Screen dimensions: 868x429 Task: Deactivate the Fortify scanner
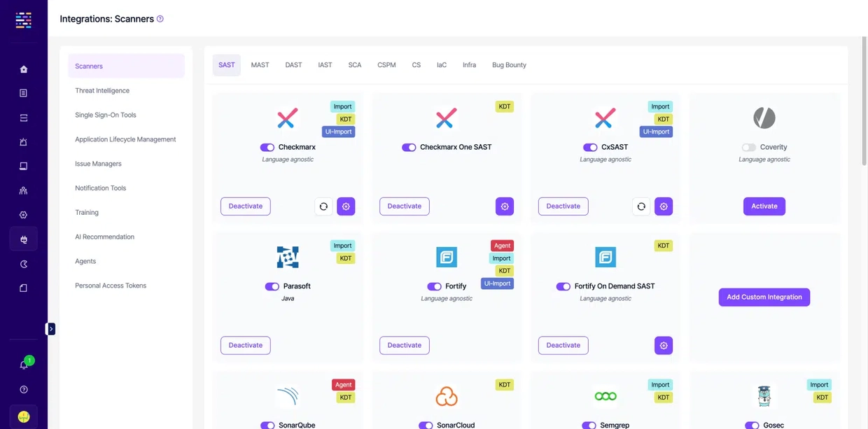click(x=405, y=346)
